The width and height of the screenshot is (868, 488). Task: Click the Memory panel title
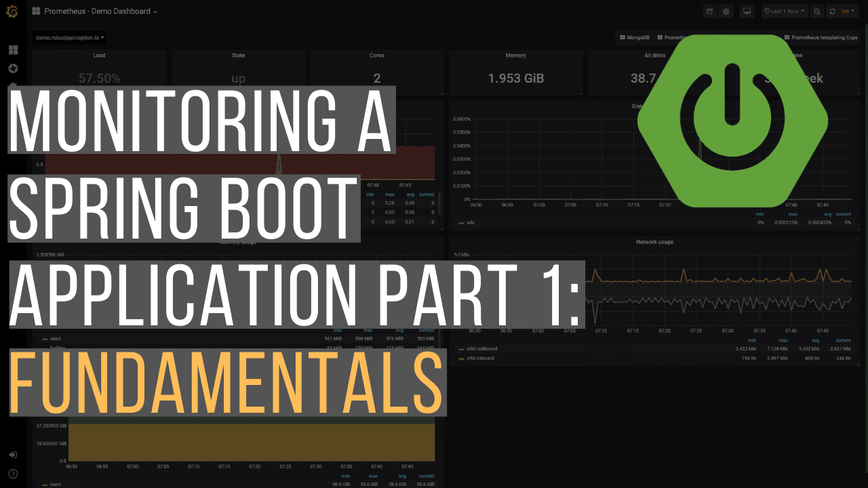point(515,56)
